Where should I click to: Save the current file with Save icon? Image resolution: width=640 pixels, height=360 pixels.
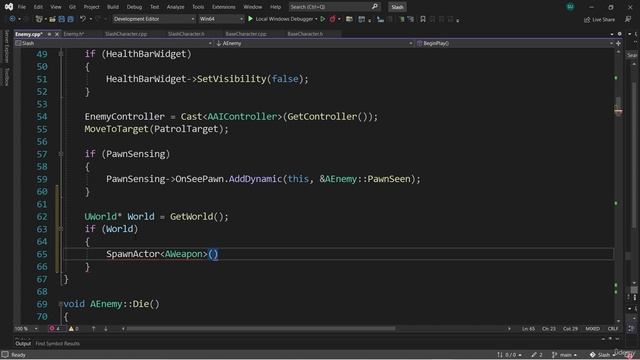[62, 19]
